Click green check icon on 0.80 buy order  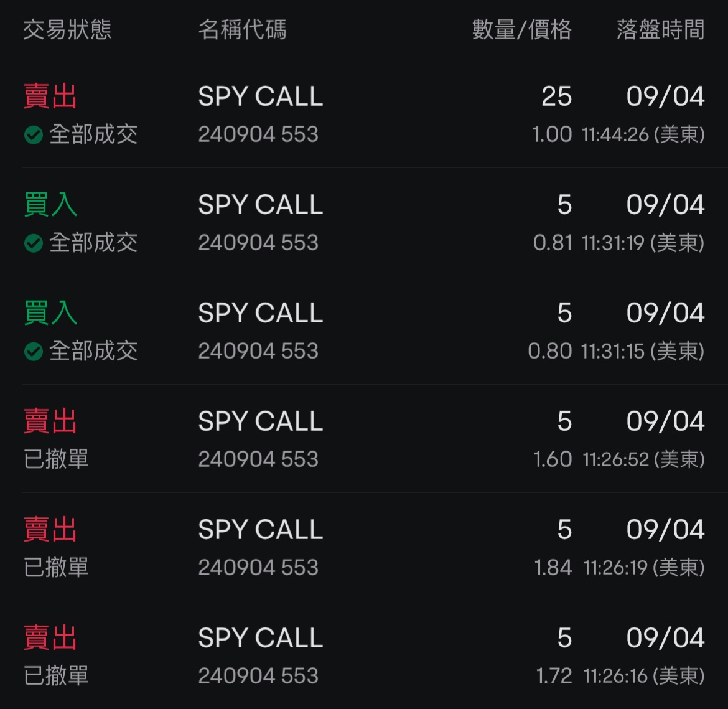pyautogui.click(x=34, y=351)
